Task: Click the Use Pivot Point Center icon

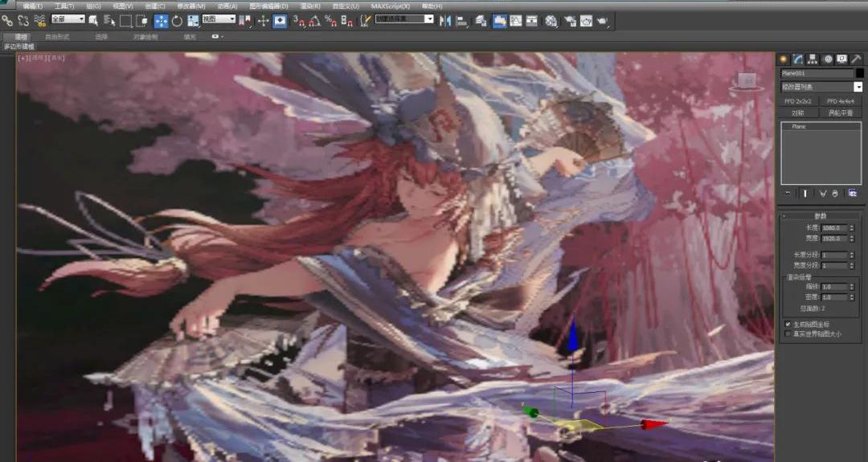Action: pyautogui.click(x=244, y=21)
